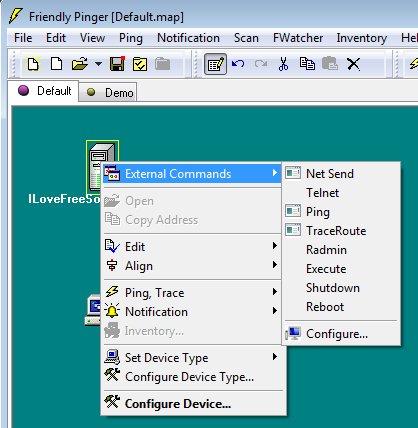Click the Copy icon in toolbar
418x428 pixels.
coord(307,63)
